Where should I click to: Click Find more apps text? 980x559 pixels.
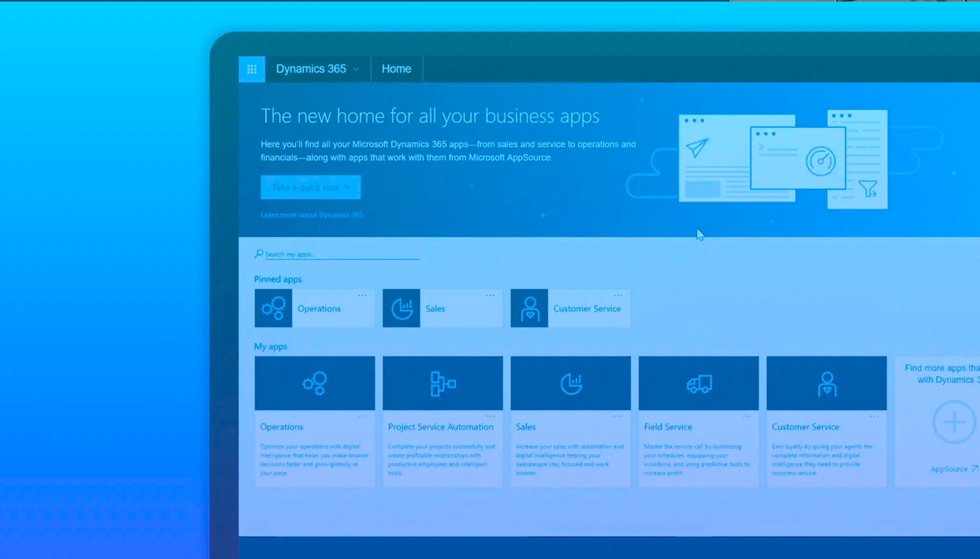point(942,374)
